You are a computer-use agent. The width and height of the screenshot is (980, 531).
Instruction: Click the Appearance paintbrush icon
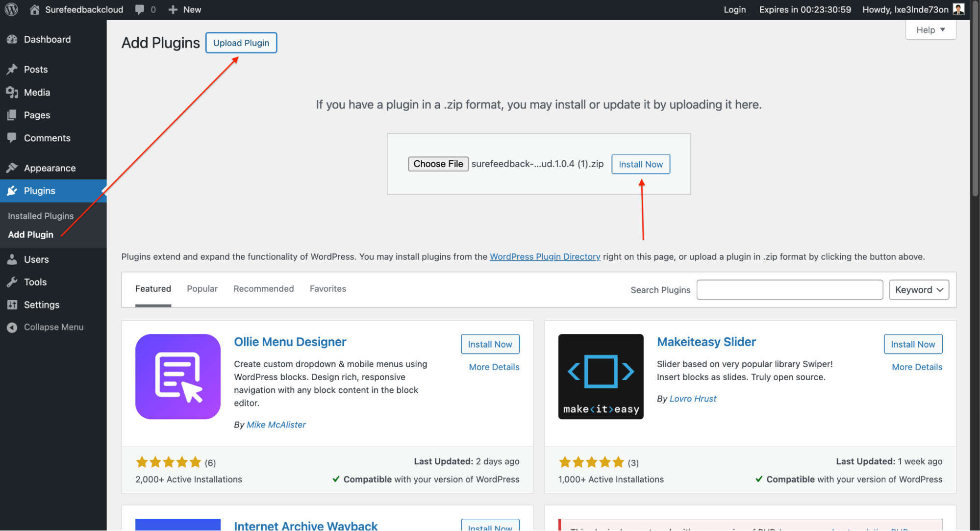click(12, 168)
